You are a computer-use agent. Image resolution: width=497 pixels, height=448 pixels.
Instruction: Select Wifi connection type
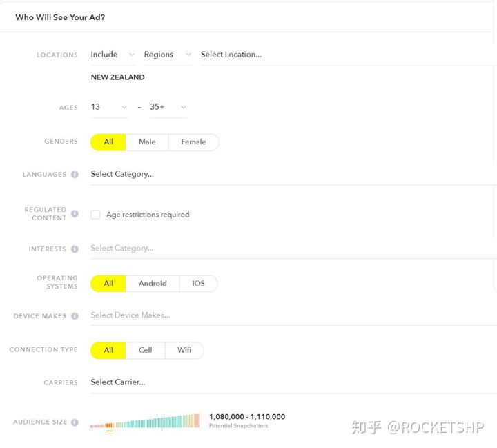[x=184, y=351]
